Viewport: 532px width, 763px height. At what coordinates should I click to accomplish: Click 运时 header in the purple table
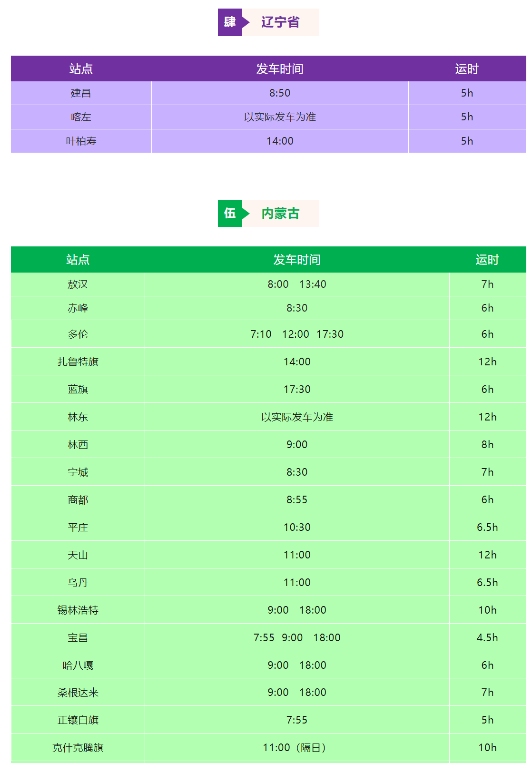pyautogui.click(x=466, y=69)
